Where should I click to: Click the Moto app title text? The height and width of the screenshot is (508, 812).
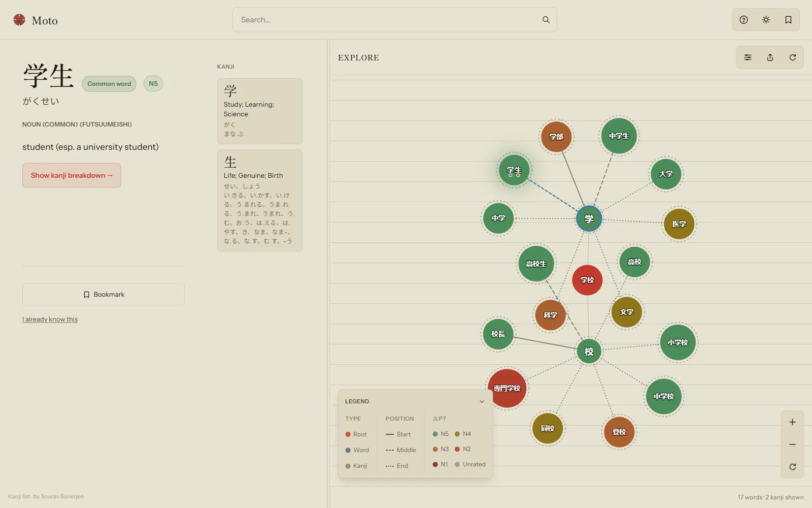45,20
